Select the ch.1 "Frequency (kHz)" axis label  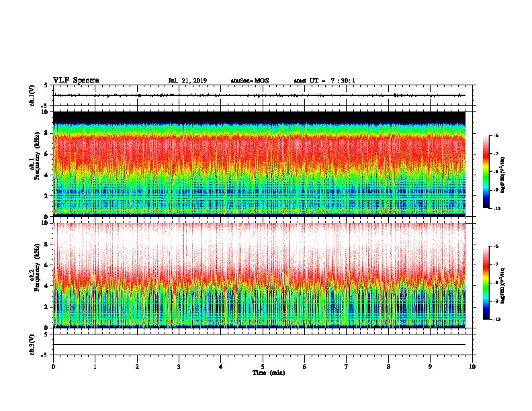[x=38, y=156]
